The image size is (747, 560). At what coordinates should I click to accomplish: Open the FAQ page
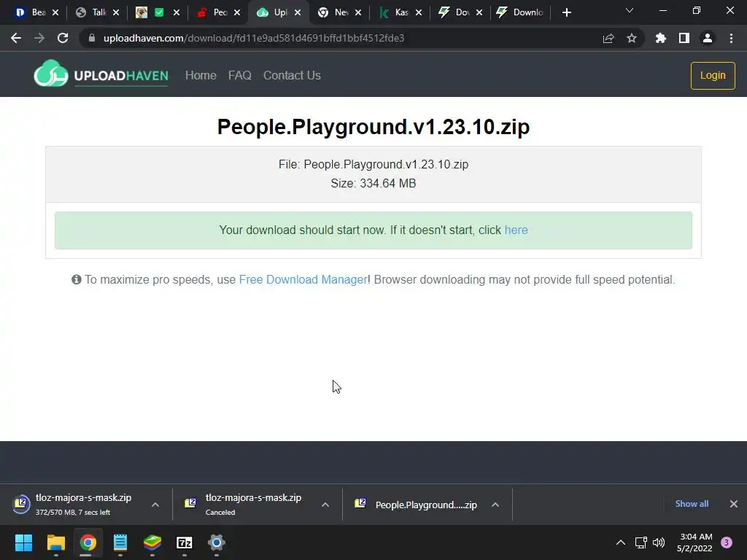coord(239,75)
